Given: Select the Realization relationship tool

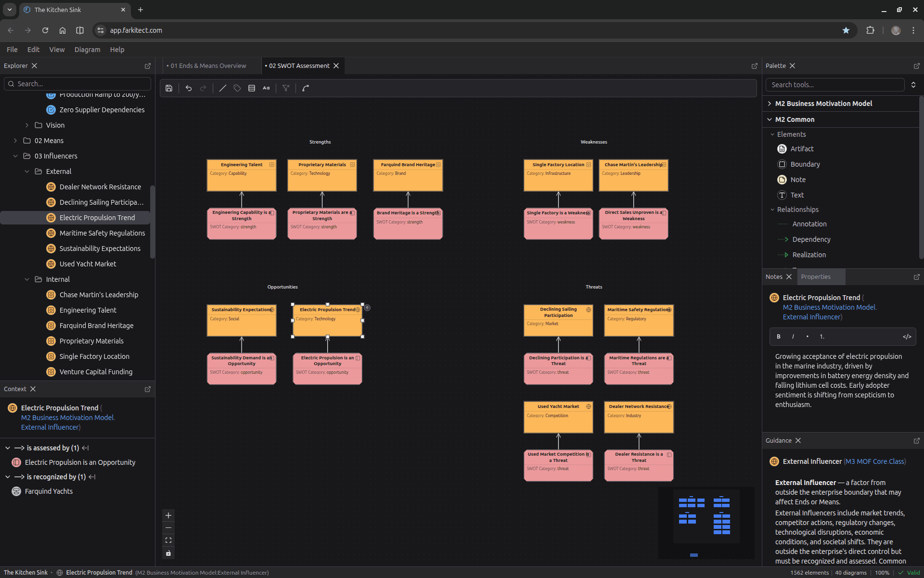Looking at the screenshot, I should pos(802,255).
